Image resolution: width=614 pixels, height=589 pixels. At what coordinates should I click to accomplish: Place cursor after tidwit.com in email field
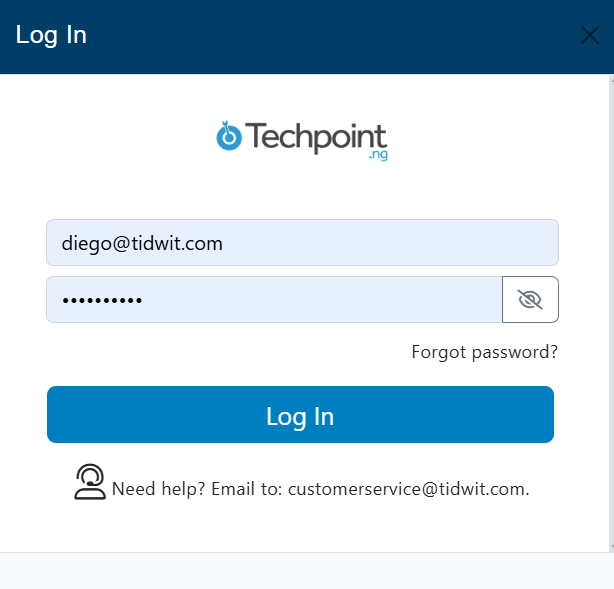224,243
